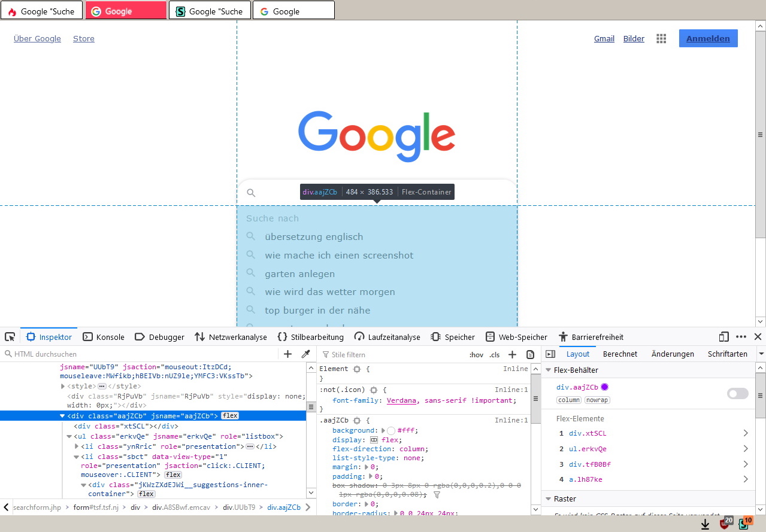Screen dimensions: 766x532
Task: Add new CSS rule plus icon
Action: [512, 354]
